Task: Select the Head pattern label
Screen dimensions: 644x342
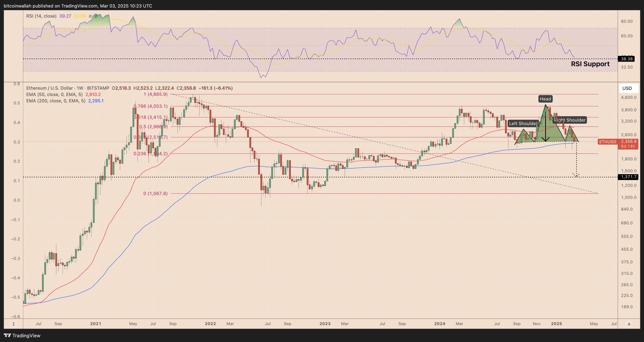Action: pyautogui.click(x=545, y=99)
